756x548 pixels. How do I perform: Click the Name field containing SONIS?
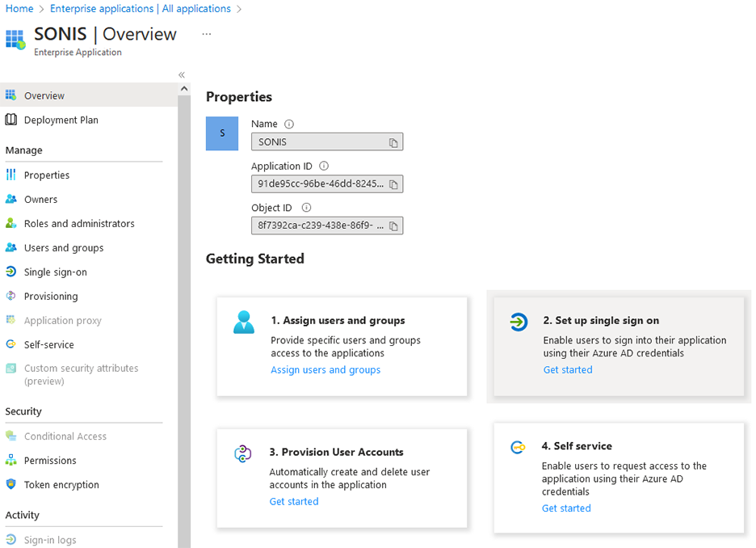(x=319, y=142)
